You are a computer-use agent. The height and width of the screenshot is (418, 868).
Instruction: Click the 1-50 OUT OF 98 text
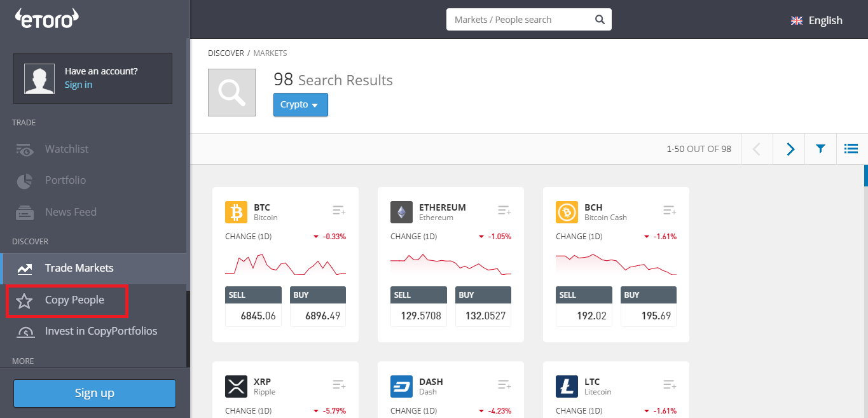coord(699,149)
